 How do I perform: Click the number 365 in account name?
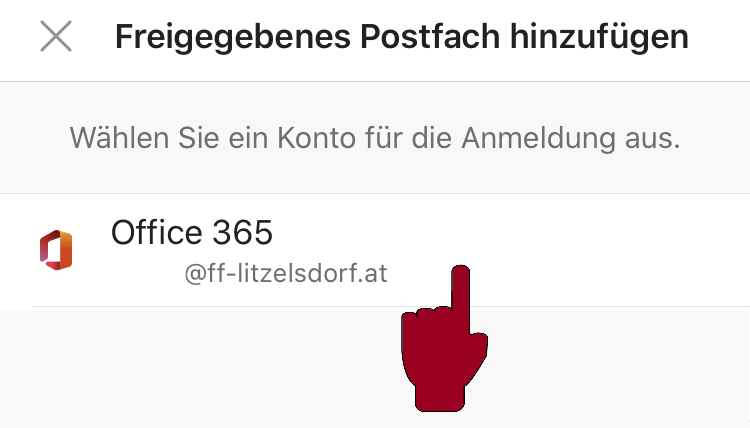click(x=243, y=233)
